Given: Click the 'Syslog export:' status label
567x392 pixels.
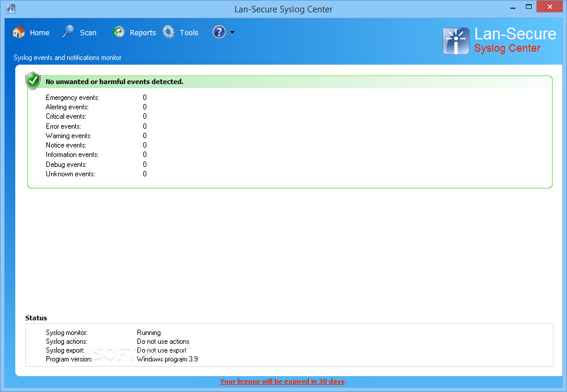Looking at the screenshot, I should [x=65, y=350].
